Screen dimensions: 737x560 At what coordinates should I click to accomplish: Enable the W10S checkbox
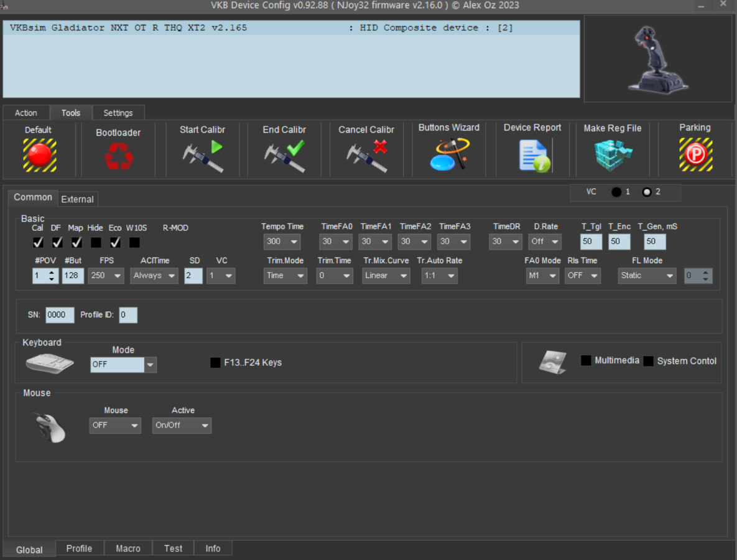134,242
